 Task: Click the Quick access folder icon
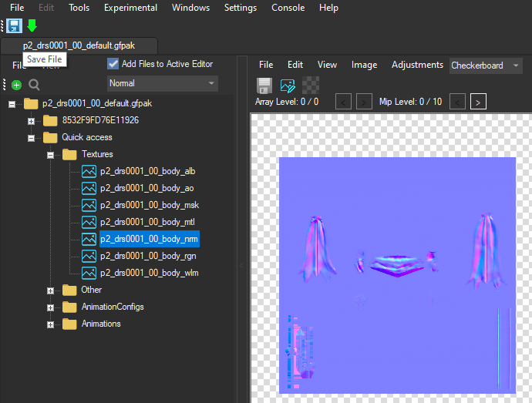[x=50, y=137]
